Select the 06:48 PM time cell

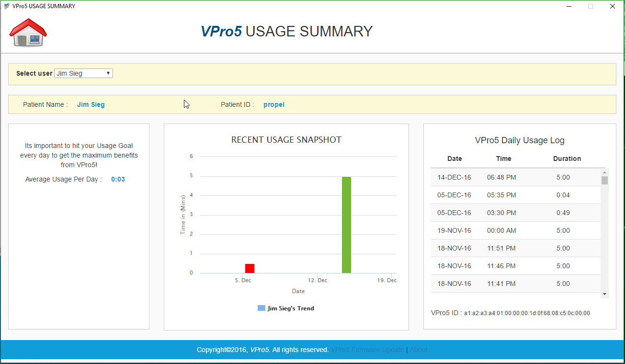click(501, 177)
